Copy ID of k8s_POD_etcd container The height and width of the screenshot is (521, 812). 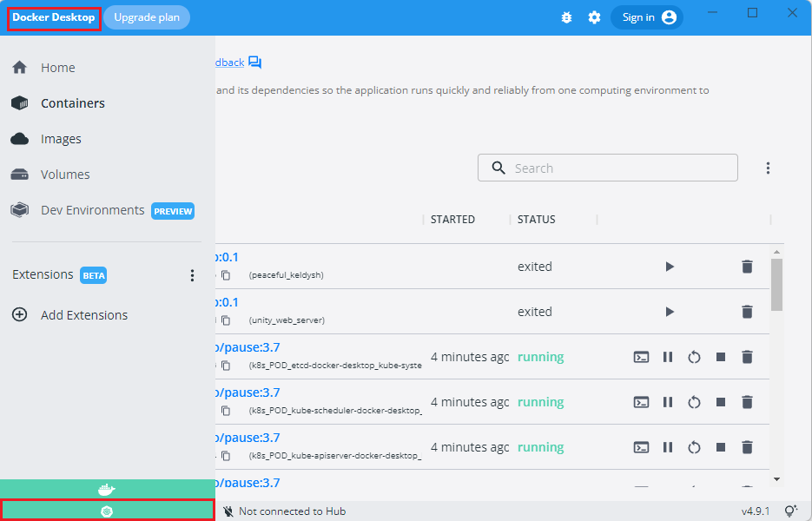[226, 366]
